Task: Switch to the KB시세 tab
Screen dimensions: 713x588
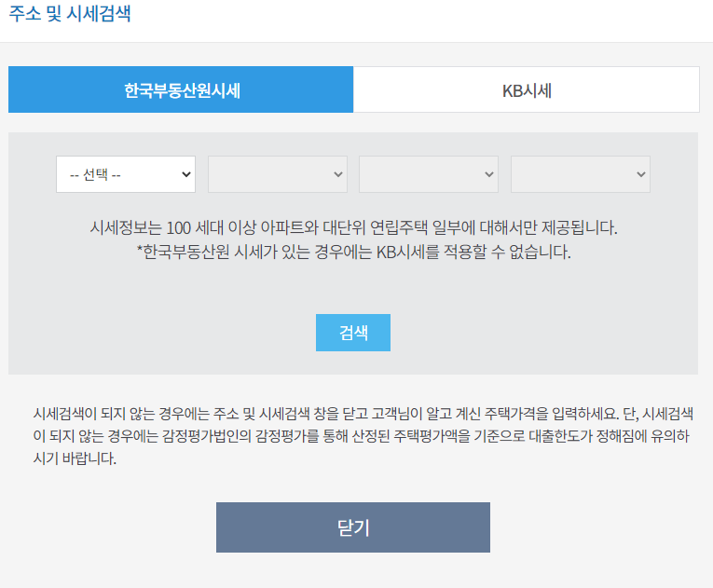Action: coord(527,89)
